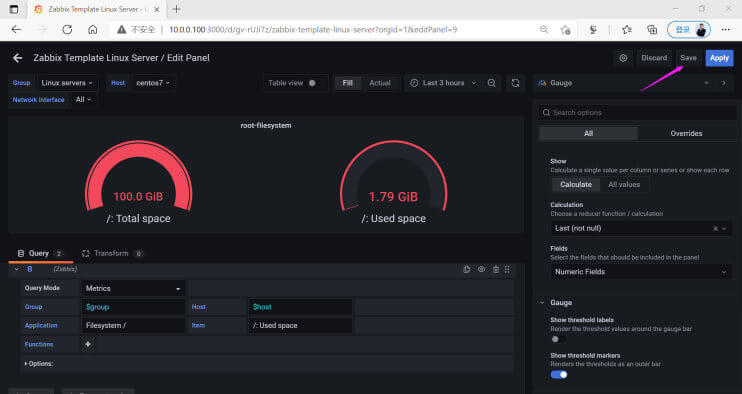
Task: Click the browser zoom magnifier icon
Action: click(544, 29)
